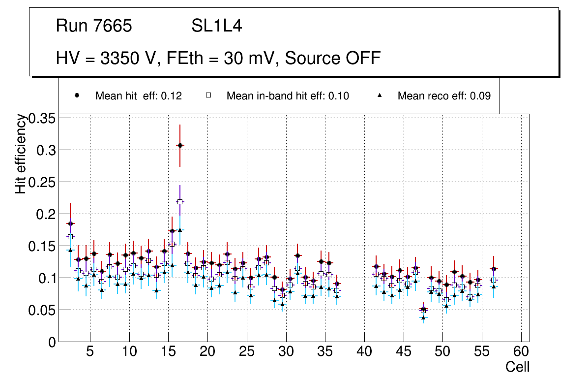Click the x-axis tick label 40

tap(364, 352)
